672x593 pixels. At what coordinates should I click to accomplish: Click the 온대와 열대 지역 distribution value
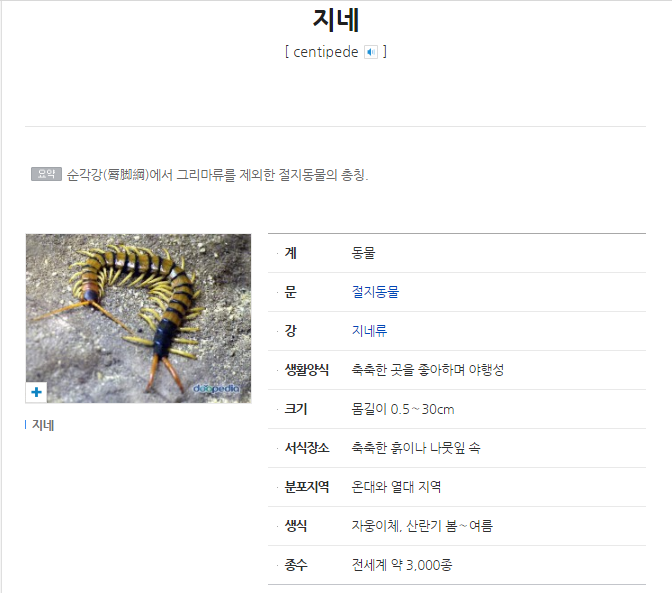(396, 487)
